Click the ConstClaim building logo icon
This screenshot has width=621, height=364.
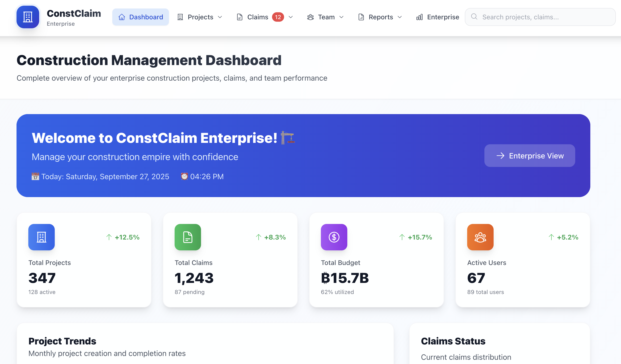(28, 17)
